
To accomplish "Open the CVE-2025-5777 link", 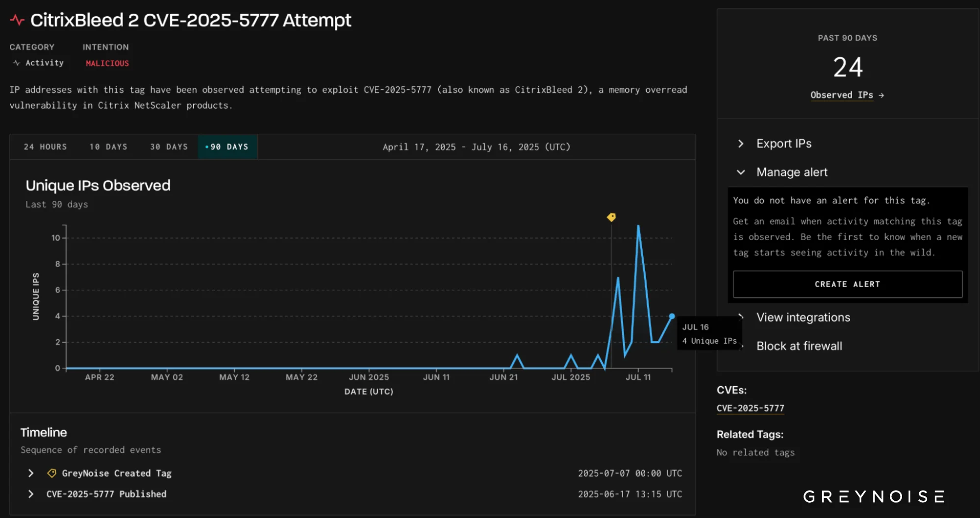I will click(750, 407).
